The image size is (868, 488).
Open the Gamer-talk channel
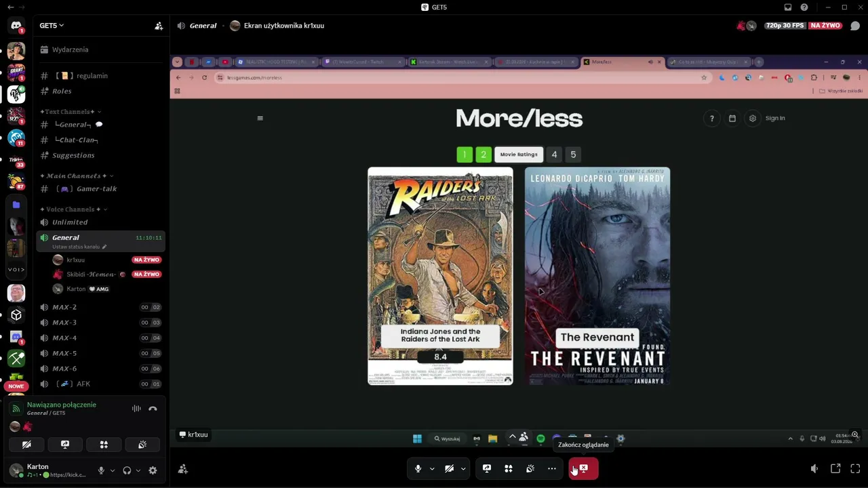(x=100, y=189)
